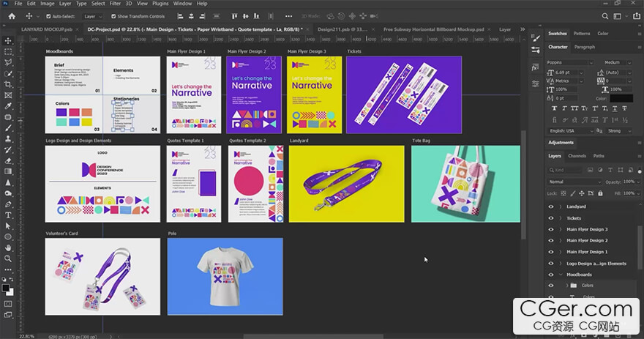Open the Search icon at top right
644x339 pixels.
tap(605, 16)
